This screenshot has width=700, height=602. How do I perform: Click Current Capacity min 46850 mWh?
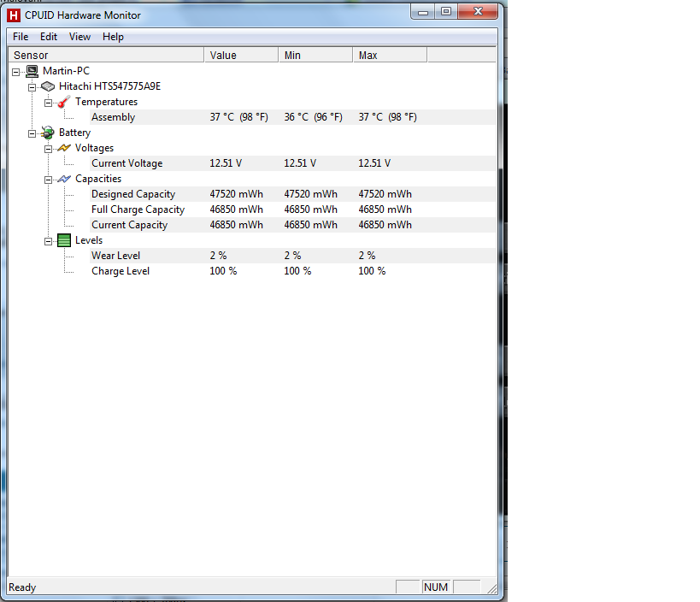point(311,225)
